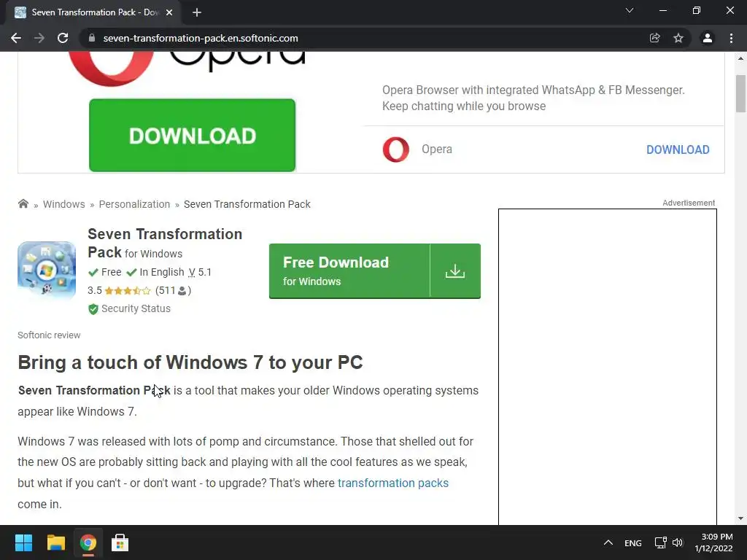Click the blue DOWNLOAD link beside Opera
Screen dimensions: 747x560
678,149
